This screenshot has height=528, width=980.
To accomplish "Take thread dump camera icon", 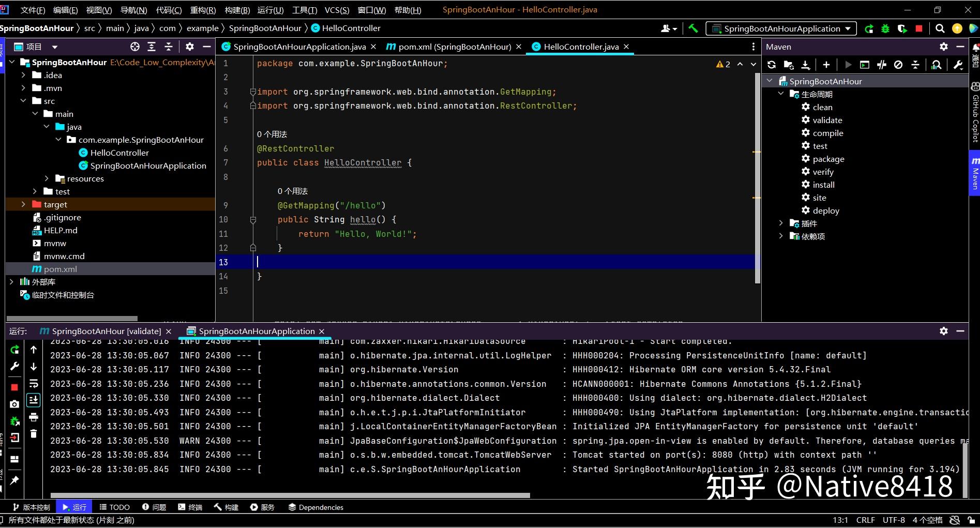I will point(14,404).
